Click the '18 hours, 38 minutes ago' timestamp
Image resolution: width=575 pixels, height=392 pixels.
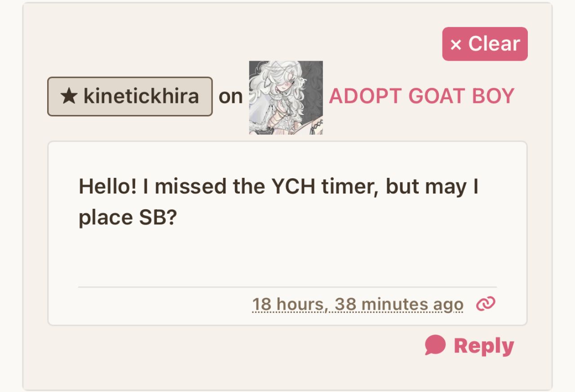click(x=358, y=304)
